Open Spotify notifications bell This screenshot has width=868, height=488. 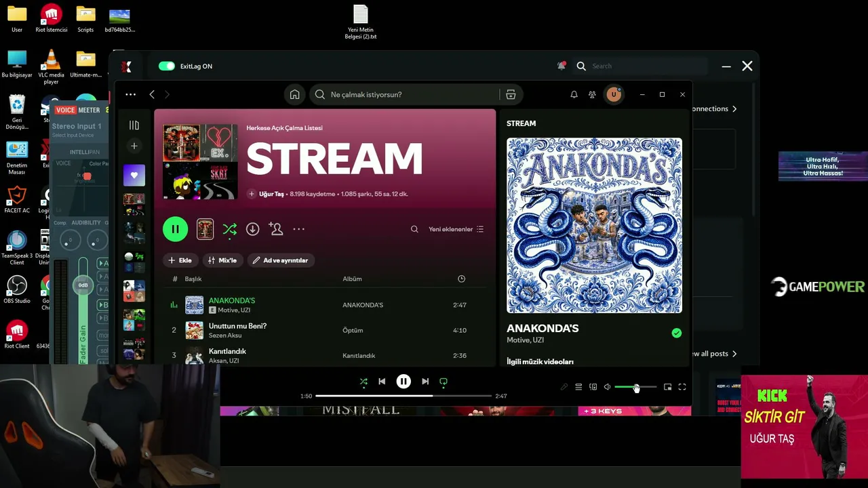click(574, 95)
